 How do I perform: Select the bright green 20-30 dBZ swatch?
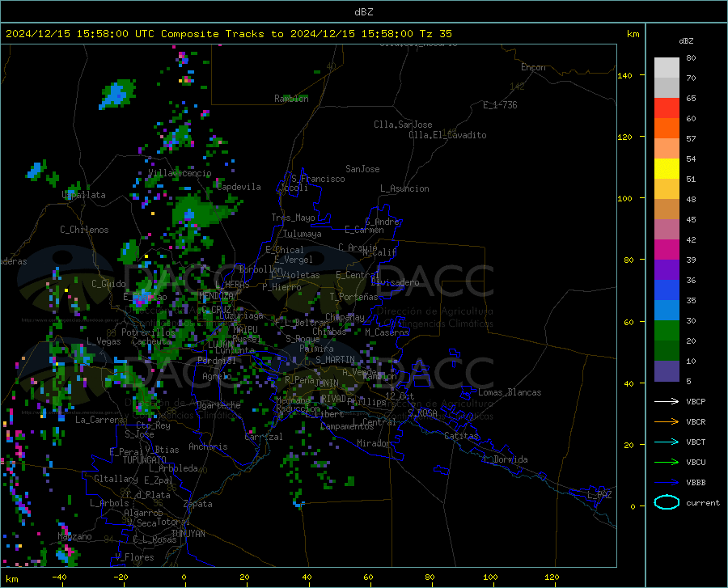(667, 331)
